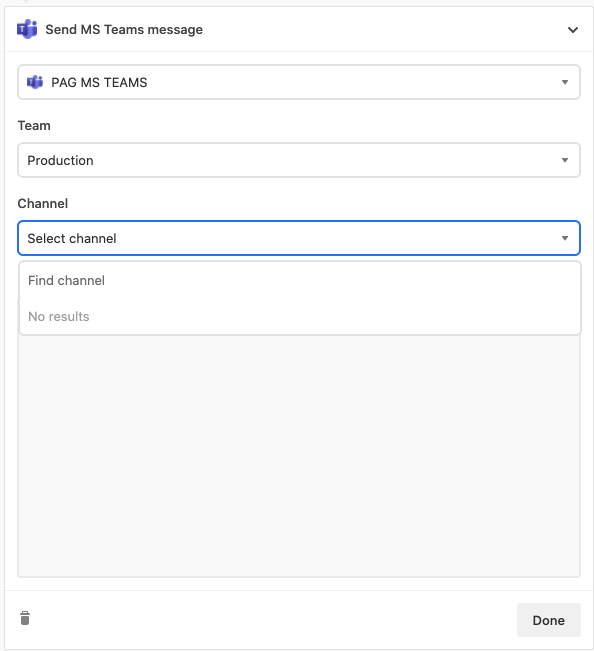
Task: Click the arrow on the Production team selector
Action: tap(565, 160)
